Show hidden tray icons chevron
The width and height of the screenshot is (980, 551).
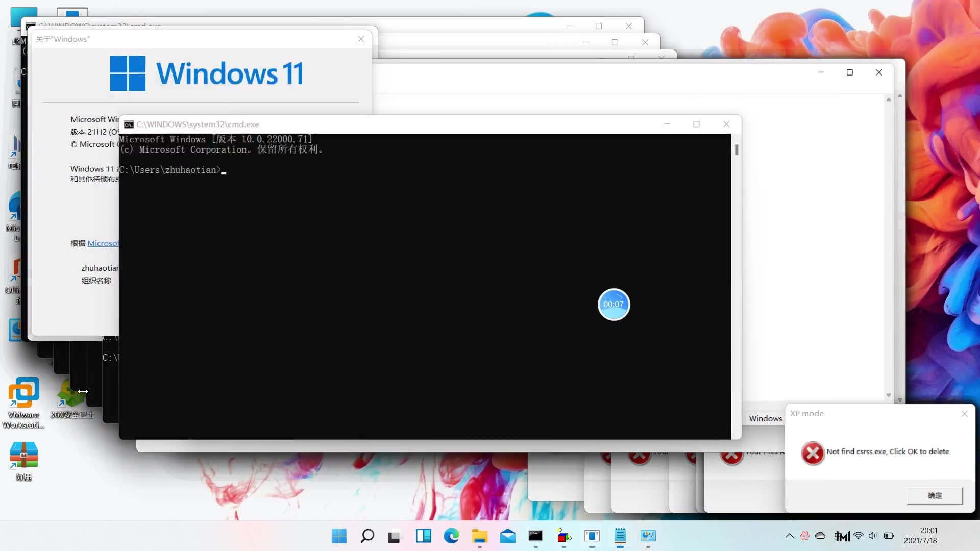pyautogui.click(x=789, y=536)
